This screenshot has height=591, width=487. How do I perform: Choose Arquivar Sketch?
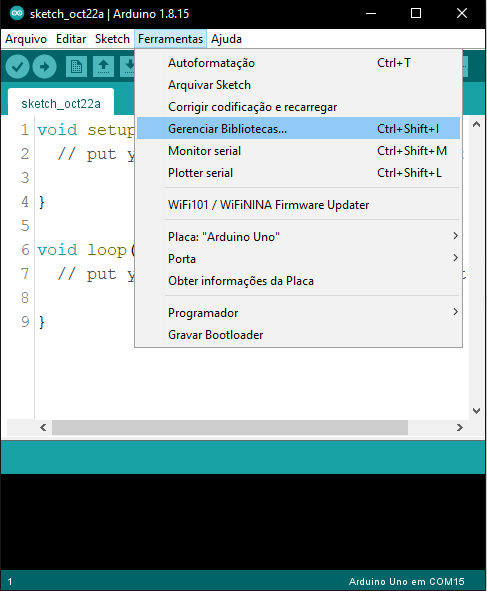coord(298,85)
